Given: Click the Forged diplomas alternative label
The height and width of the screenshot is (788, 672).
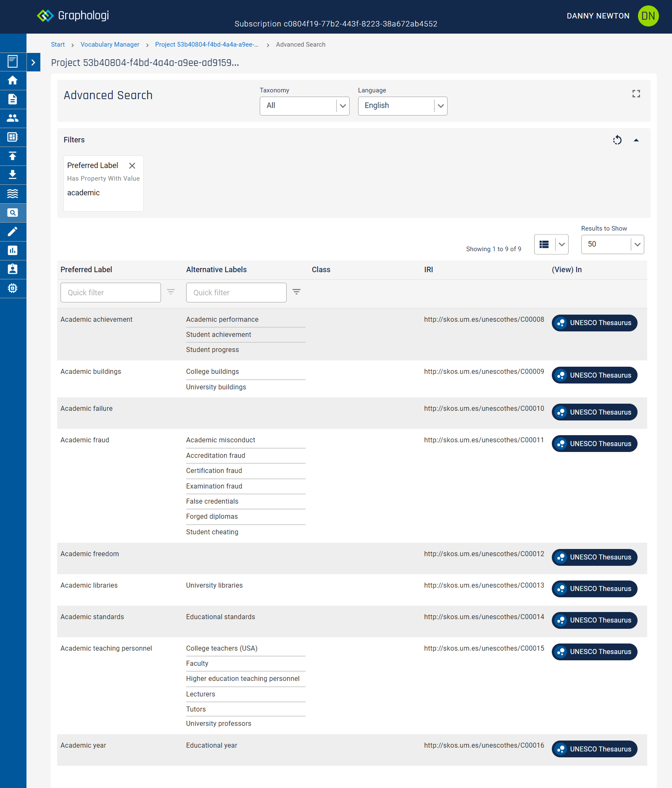Looking at the screenshot, I should 212,517.
